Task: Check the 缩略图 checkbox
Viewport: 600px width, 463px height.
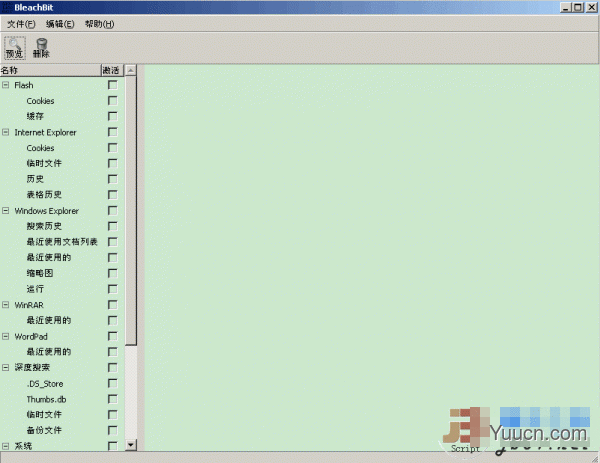Action: coord(112,273)
